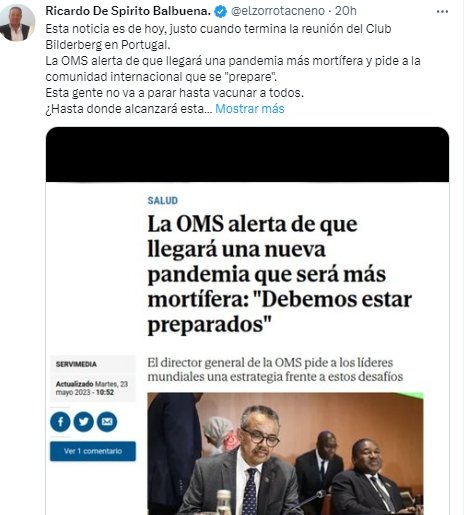The image size is (469, 515).
Task: Open the Ricardo De Spirito Balbuena name
Action: pyautogui.click(x=128, y=11)
